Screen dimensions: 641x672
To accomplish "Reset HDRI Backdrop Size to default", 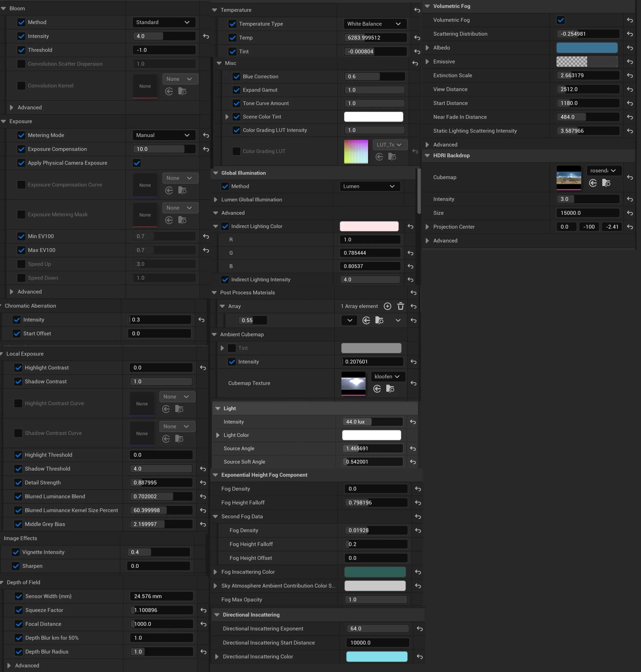I will (630, 213).
